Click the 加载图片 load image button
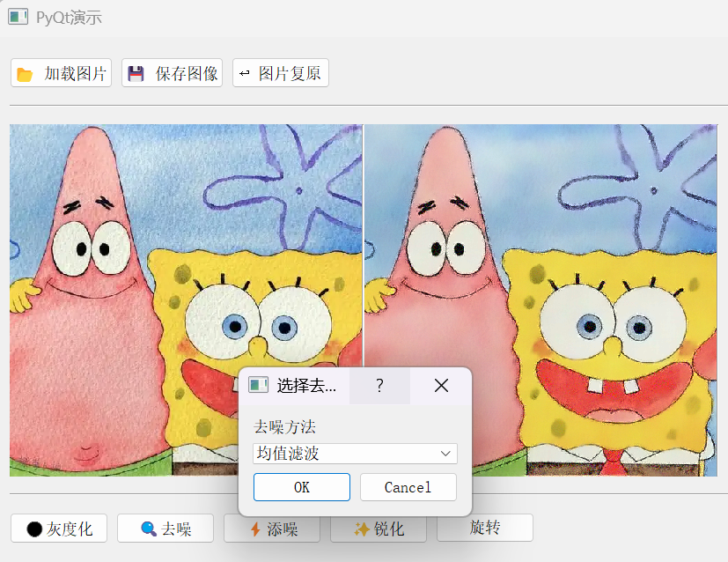728x562 pixels. (x=61, y=73)
